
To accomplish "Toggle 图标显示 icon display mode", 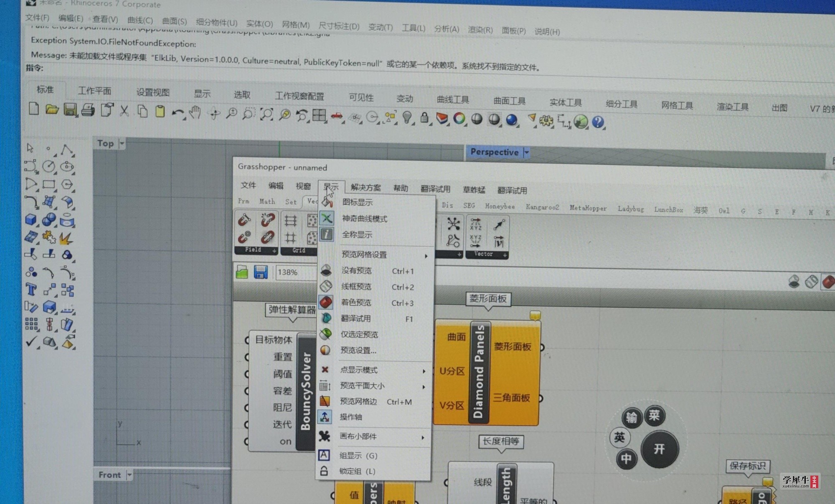I will 358,203.
